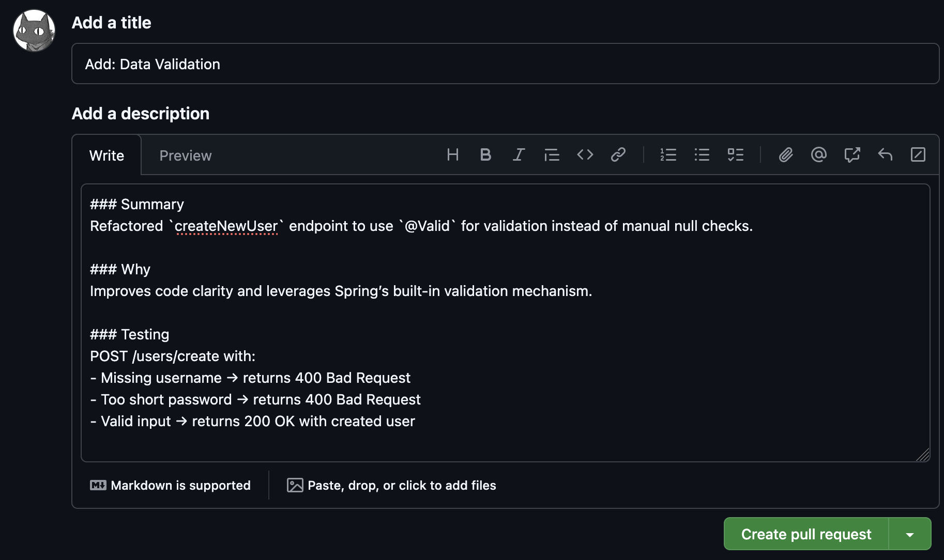This screenshot has height=560, width=944.
Task: Create a bulleted list
Action: [702, 155]
